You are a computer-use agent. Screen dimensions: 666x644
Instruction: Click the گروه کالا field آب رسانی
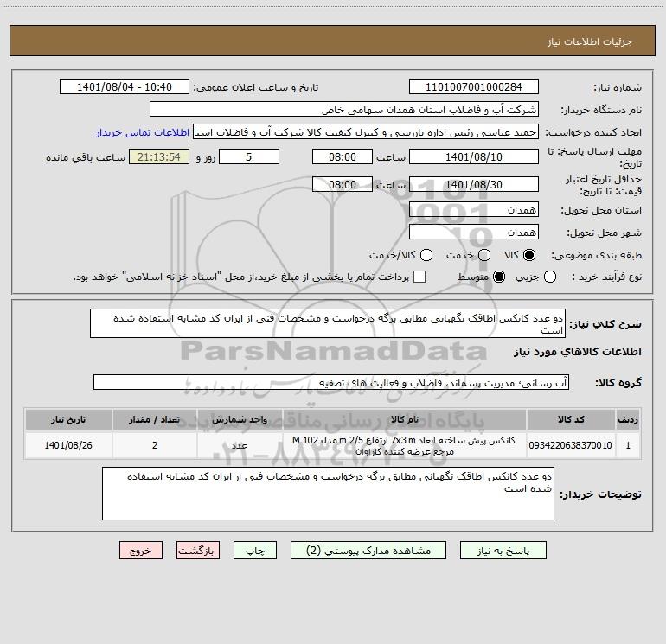pos(331,382)
